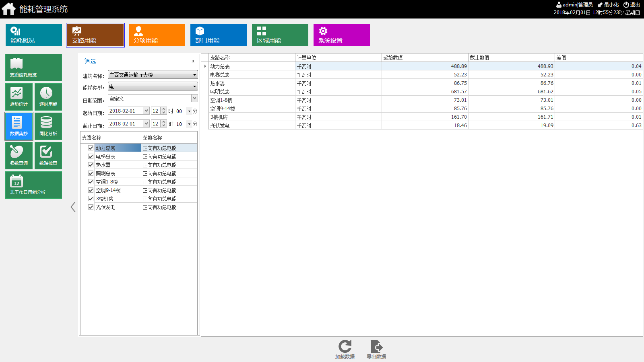644x362 pixels.
Task: Click the 681.57 starting value cell
Action: [x=425, y=92]
